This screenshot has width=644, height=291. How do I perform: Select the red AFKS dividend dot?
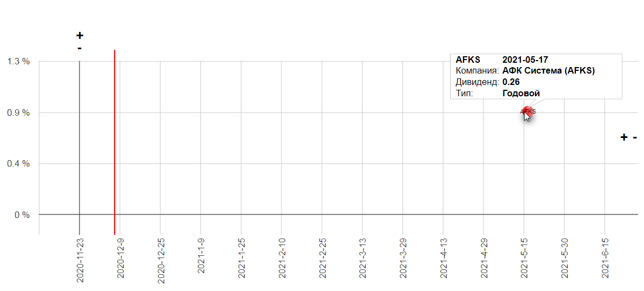[x=528, y=112]
